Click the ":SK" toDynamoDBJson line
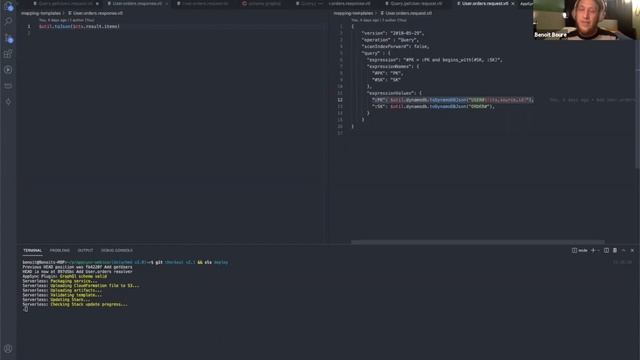The height and width of the screenshot is (360, 640). click(x=433, y=107)
